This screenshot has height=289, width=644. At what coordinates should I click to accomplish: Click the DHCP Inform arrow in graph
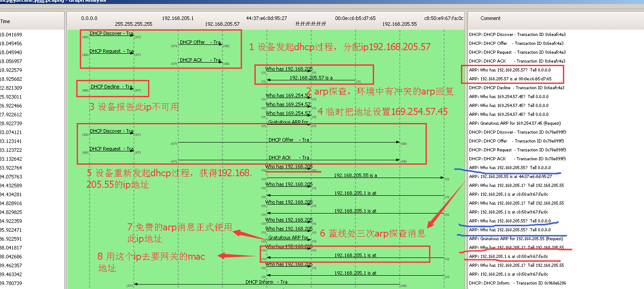[x=266, y=282]
